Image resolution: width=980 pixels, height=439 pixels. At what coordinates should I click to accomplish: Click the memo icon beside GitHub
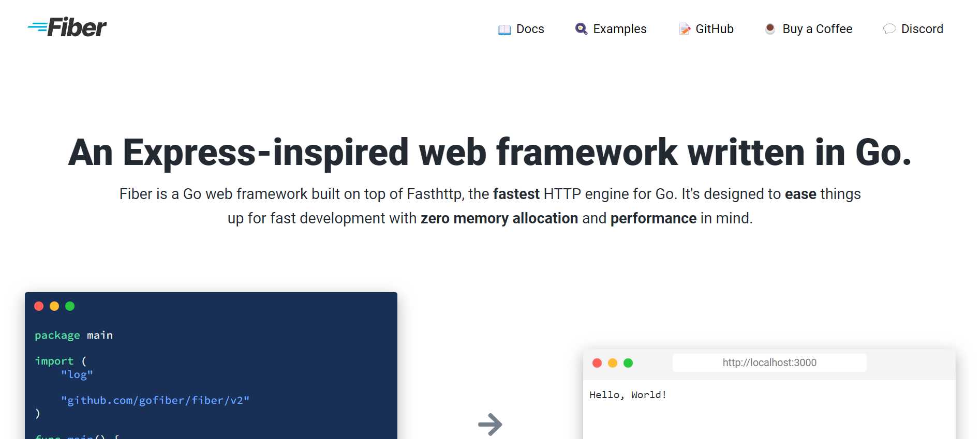pos(684,29)
